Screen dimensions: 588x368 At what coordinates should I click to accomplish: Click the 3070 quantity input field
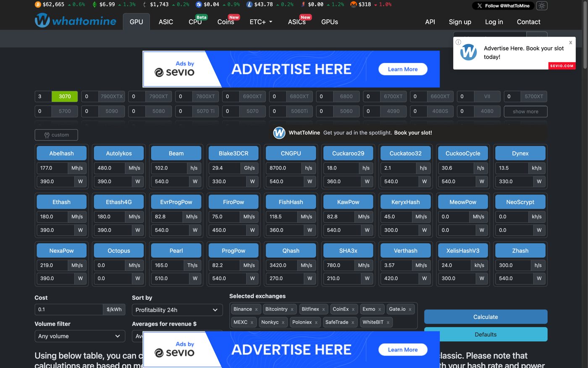tap(43, 96)
